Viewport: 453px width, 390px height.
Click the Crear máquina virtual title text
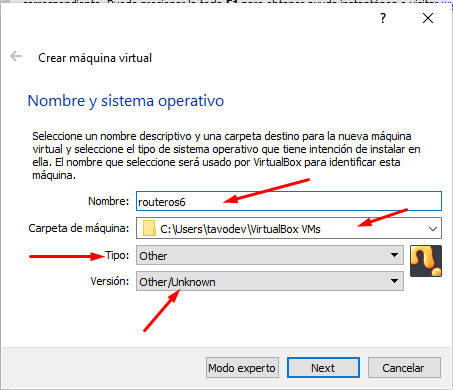(95, 58)
